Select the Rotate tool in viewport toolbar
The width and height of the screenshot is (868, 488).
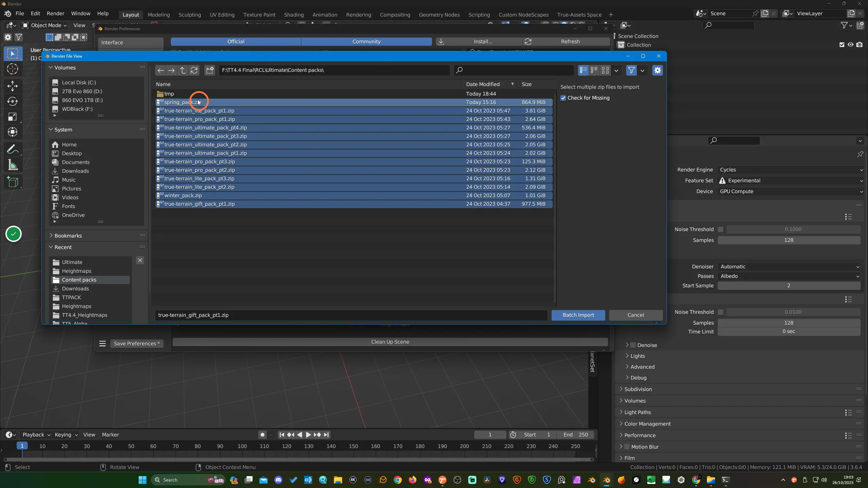[x=13, y=101]
